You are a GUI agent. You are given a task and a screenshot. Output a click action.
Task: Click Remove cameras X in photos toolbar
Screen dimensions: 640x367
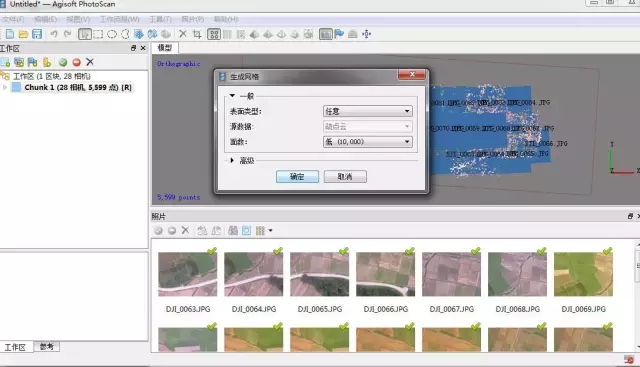[x=185, y=230]
